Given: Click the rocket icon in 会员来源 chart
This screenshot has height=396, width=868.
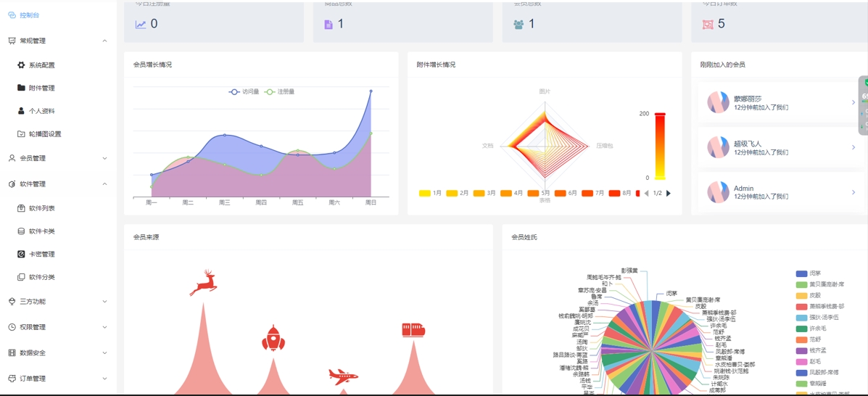Looking at the screenshot, I should pyautogui.click(x=273, y=338).
